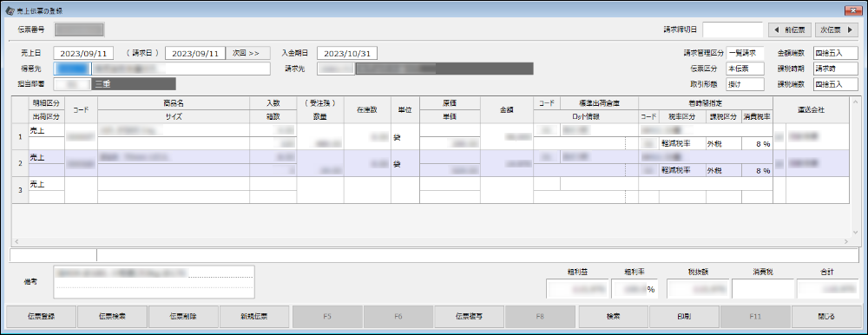Click the 課税時期 field showing 請求時
Viewport: 868px width, 335px height.
click(x=836, y=69)
